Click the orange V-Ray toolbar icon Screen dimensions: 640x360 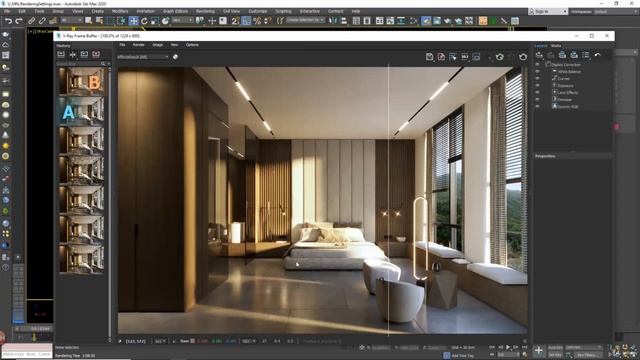[x=483, y=21]
